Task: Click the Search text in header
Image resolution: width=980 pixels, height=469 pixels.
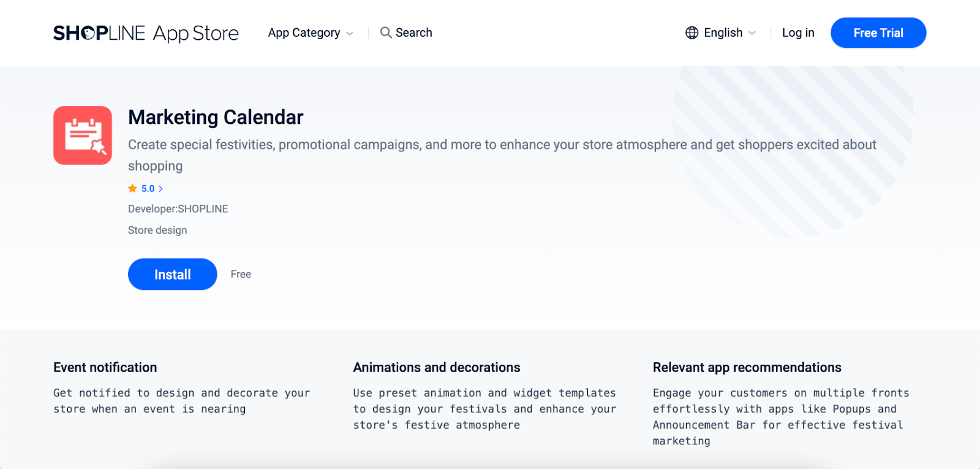Action: coord(413,32)
